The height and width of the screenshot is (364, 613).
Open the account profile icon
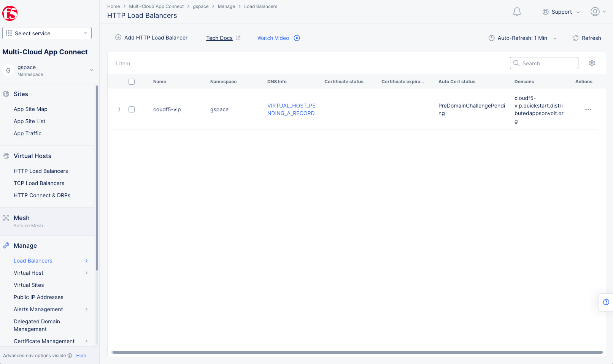pos(594,11)
